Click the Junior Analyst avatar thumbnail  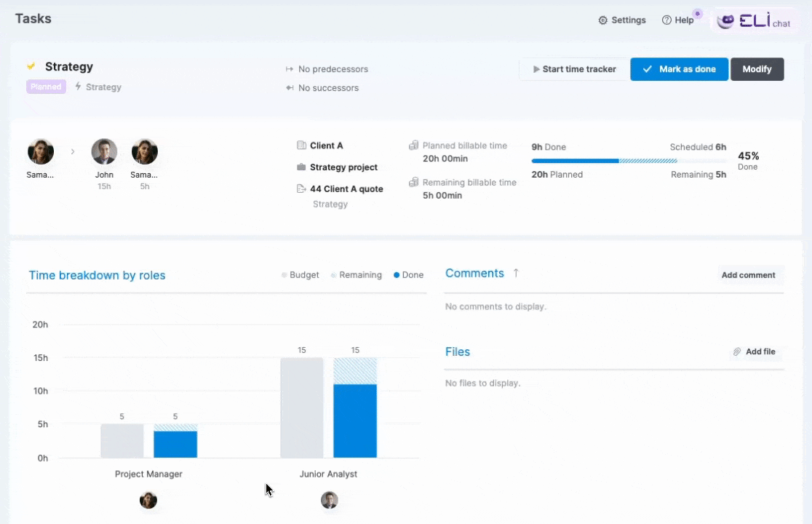pos(329,500)
